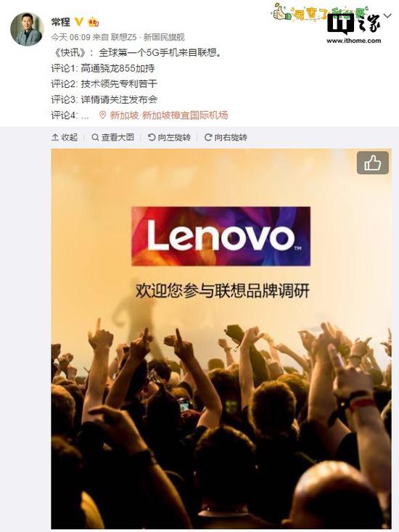399x532 pixels.
Task: Click the 欢迎您参与联想品牌调研 caption
Action: tap(223, 291)
